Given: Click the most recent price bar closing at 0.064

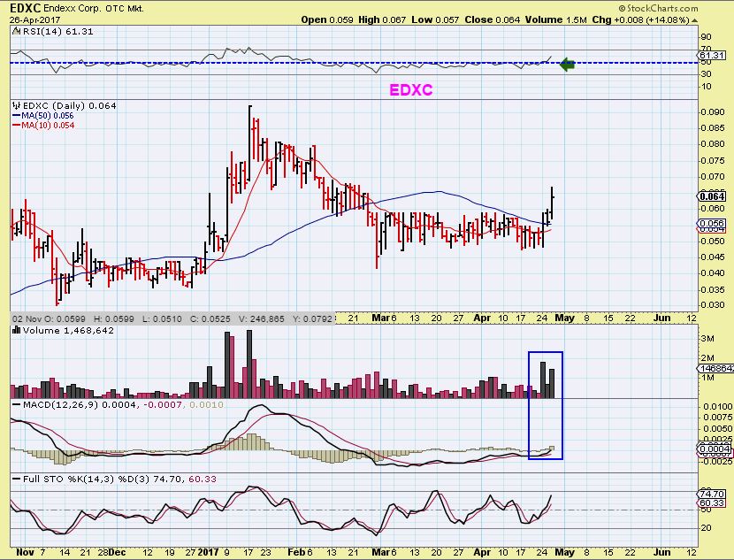Looking at the screenshot, I should [x=553, y=203].
